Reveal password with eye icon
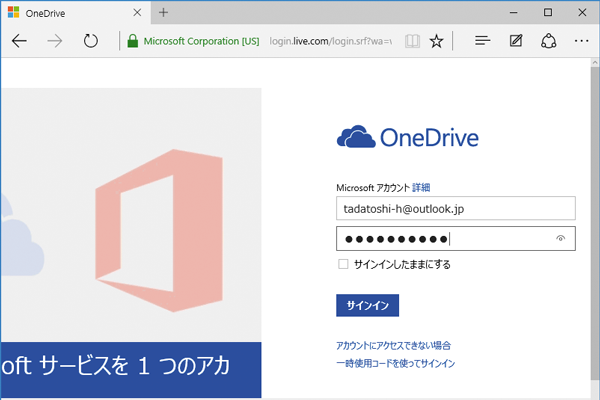The image size is (600, 400). (560, 238)
